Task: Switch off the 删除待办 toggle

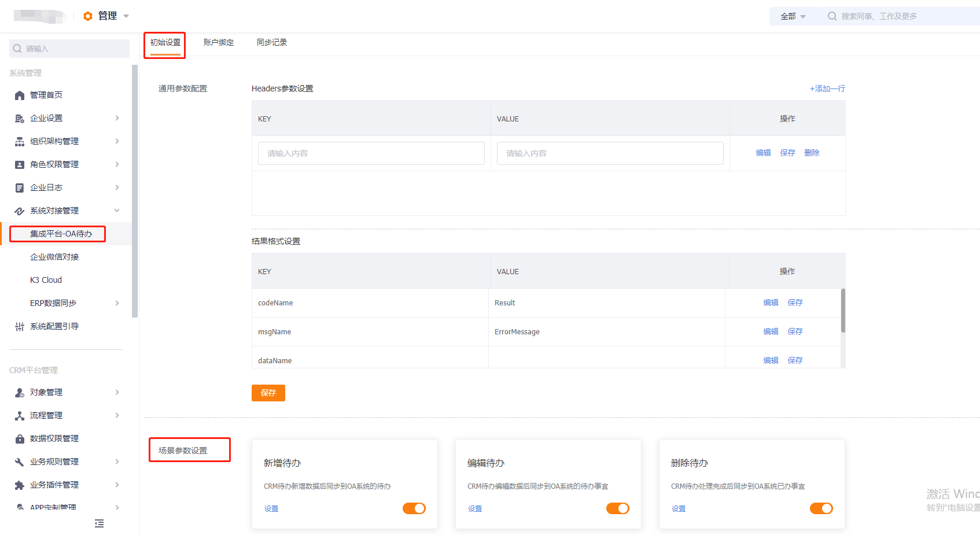Action: pyautogui.click(x=821, y=508)
